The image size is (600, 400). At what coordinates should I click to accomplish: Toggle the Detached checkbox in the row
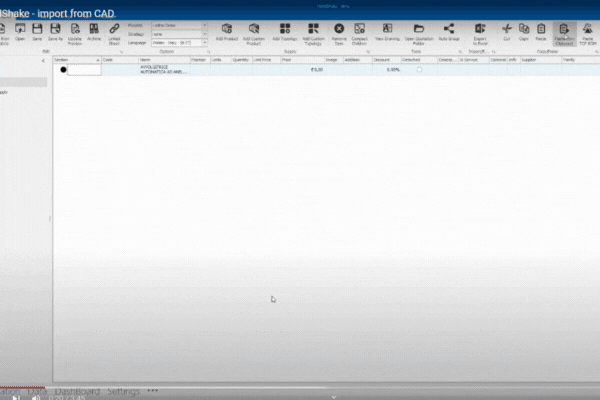click(419, 70)
